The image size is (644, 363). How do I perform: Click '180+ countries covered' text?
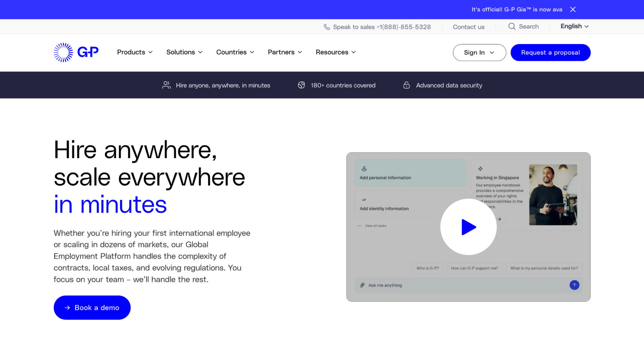[x=343, y=85]
